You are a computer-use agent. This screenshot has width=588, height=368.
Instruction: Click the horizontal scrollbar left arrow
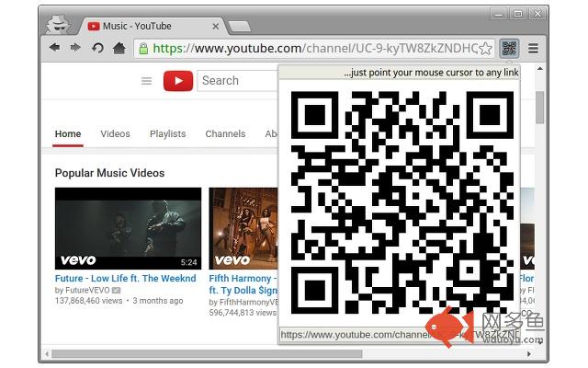tap(47, 353)
